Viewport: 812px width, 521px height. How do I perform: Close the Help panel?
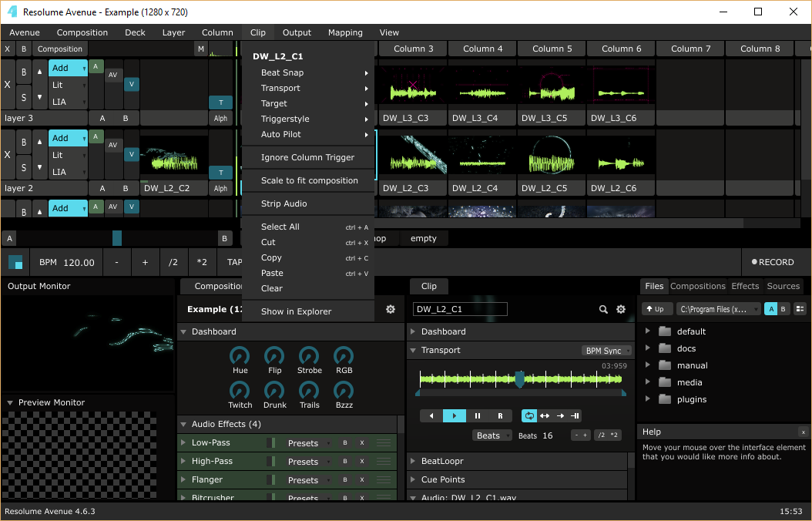[804, 432]
